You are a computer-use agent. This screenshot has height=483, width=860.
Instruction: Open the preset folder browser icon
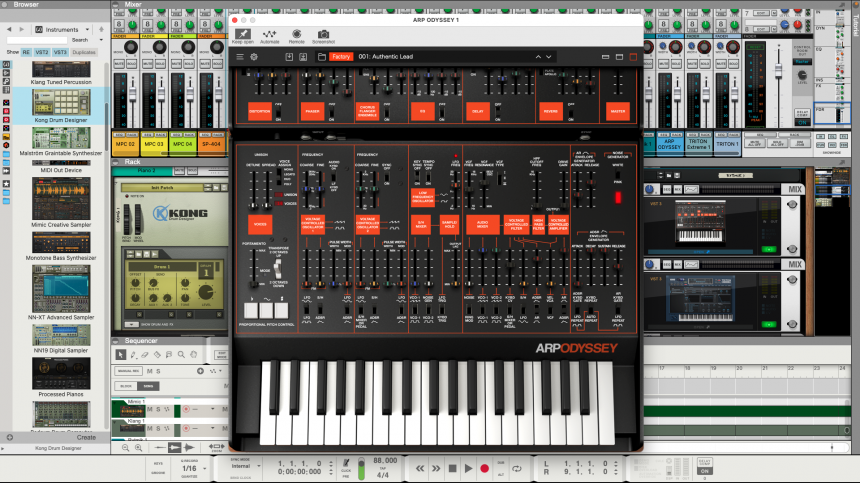point(322,56)
